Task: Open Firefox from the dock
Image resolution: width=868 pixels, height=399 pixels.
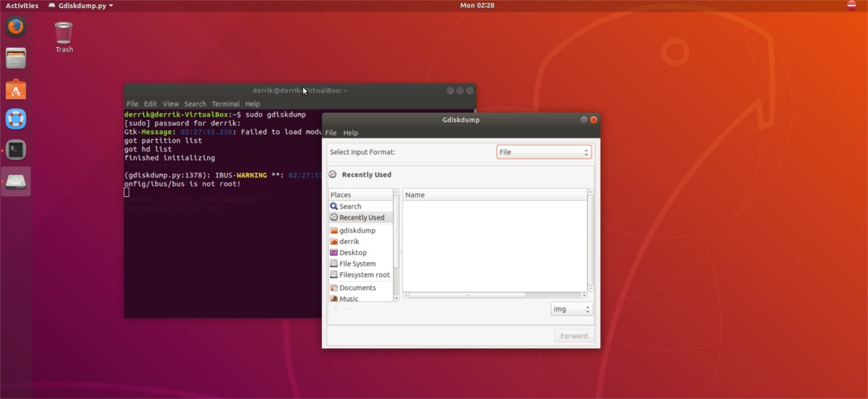Action: tap(16, 28)
